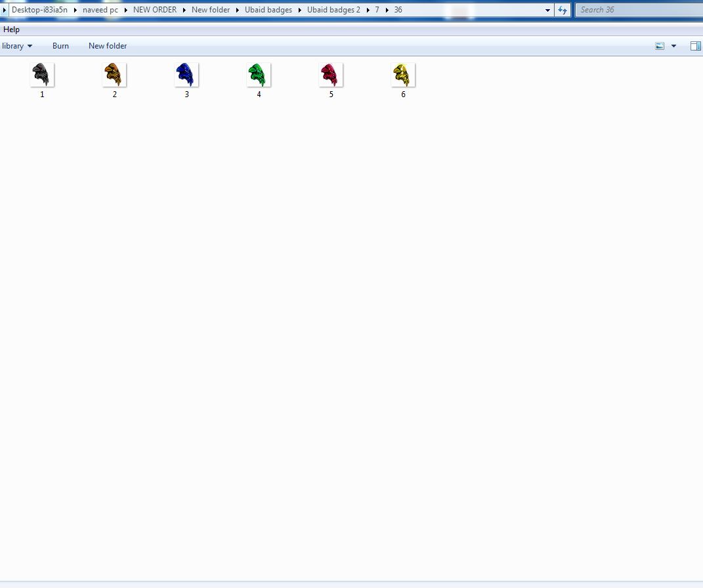Toggle the preview pane icon

[695, 46]
